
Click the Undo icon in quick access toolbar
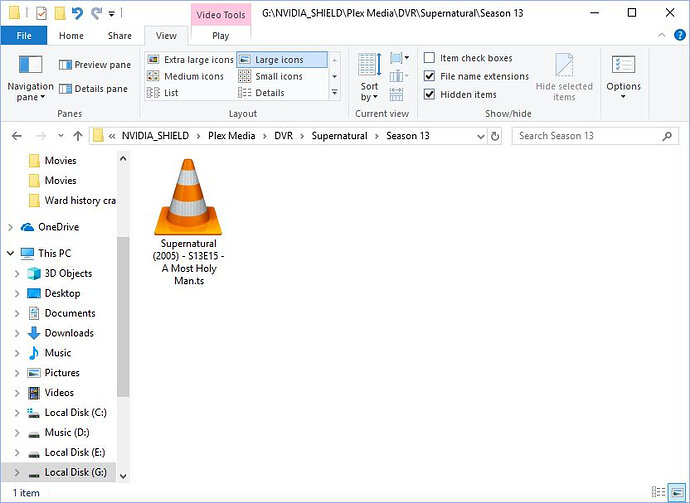coord(77,13)
